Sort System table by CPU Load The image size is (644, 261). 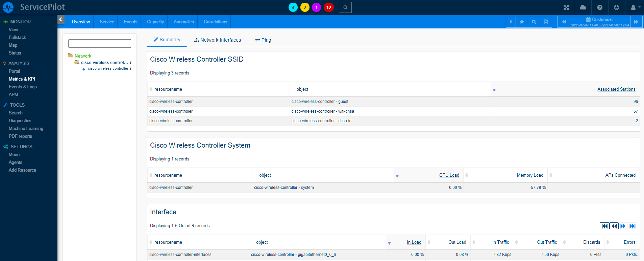(x=449, y=175)
